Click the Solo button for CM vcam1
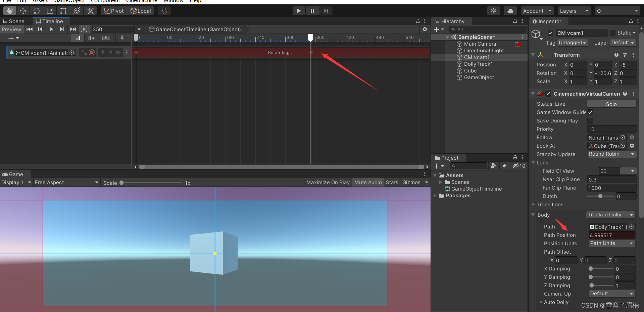 [611, 104]
